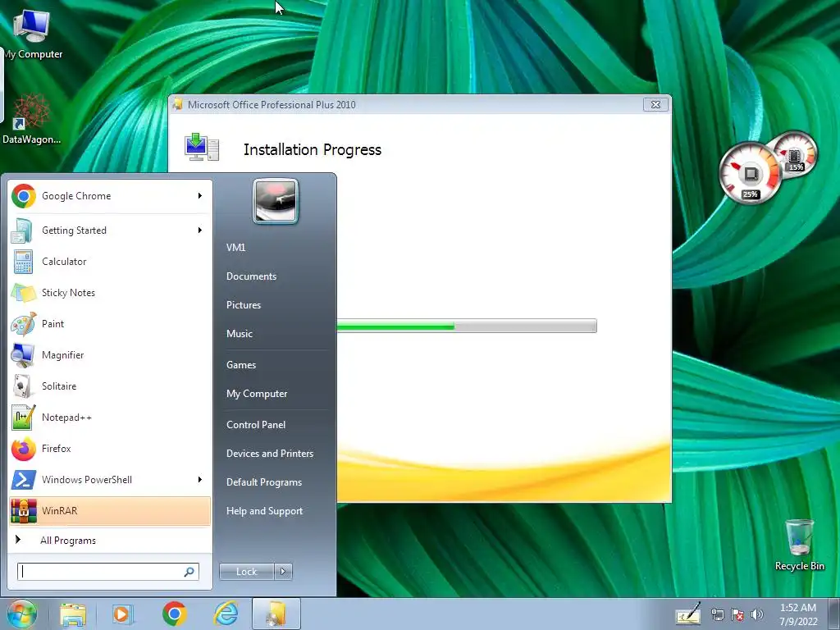Viewport: 840px width, 630px height.
Task: Close the Office installer window
Action: 655,104
